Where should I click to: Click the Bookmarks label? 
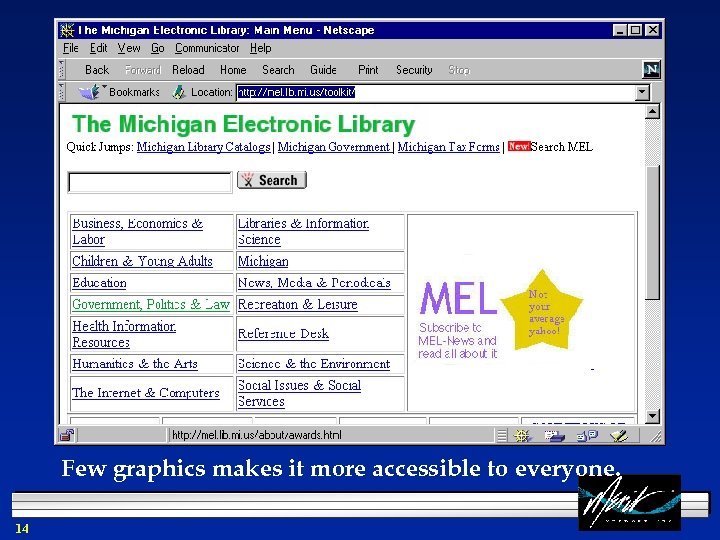click(134, 92)
